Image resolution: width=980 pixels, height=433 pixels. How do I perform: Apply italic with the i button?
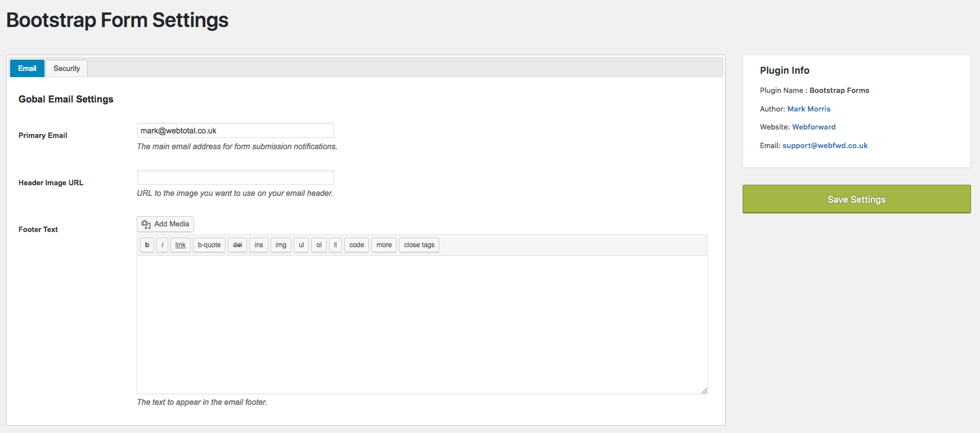coord(163,245)
